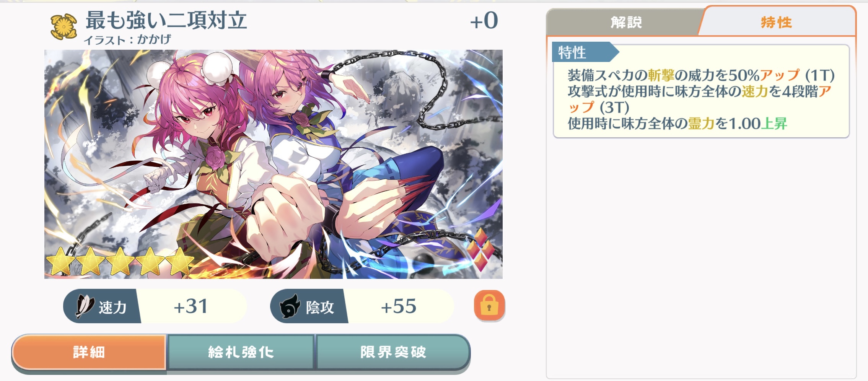The image size is (868, 381).
Task: Open the 詳細 button
Action: pyautogui.click(x=89, y=352)
